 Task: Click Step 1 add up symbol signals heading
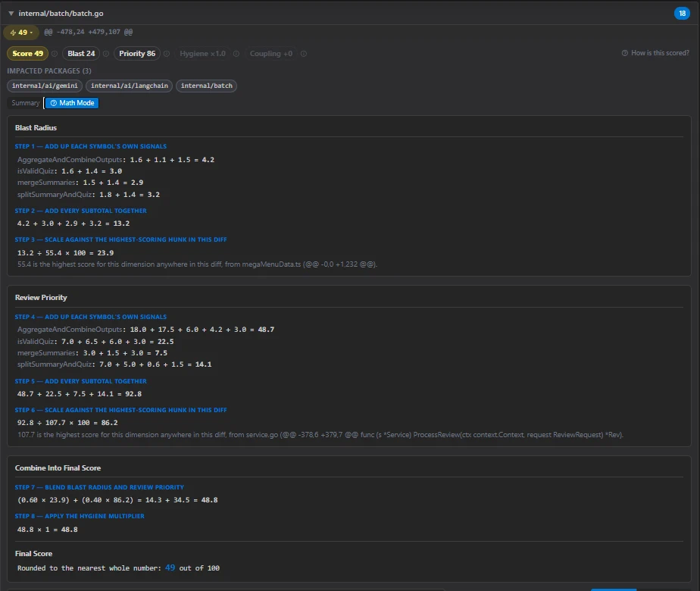point(91,146)
